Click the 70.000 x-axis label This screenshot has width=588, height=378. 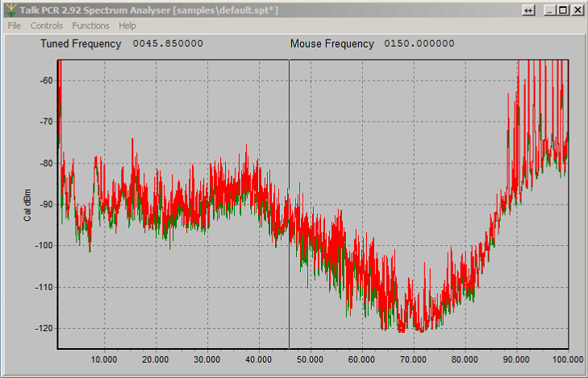(x=413, y=359)
